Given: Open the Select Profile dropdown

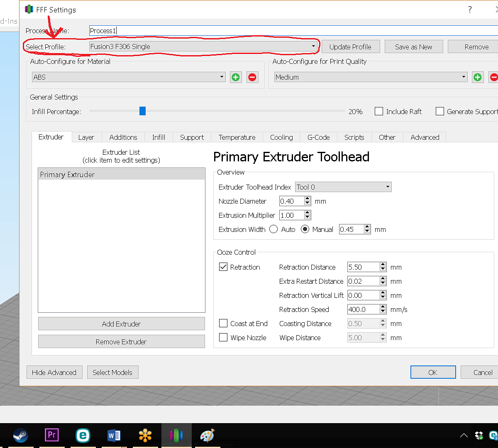Looking at the screenshot, I should point(203,46).
